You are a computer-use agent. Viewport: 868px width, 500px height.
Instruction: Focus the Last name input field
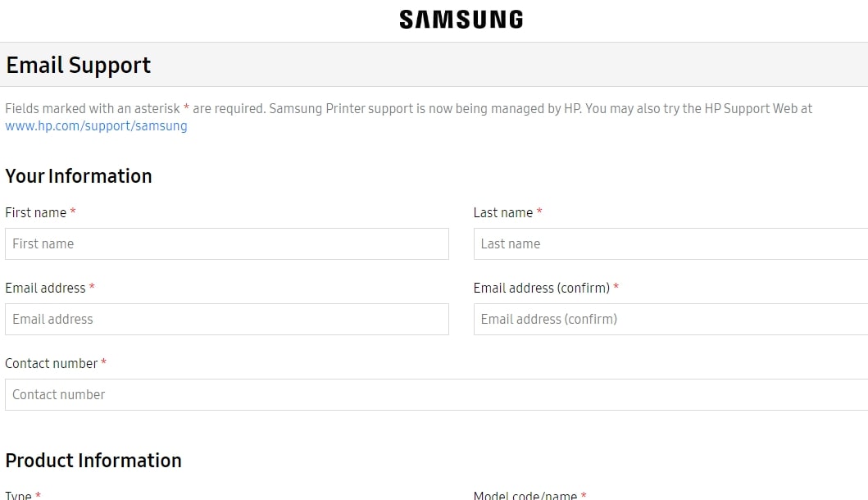[x=670, y=243]
